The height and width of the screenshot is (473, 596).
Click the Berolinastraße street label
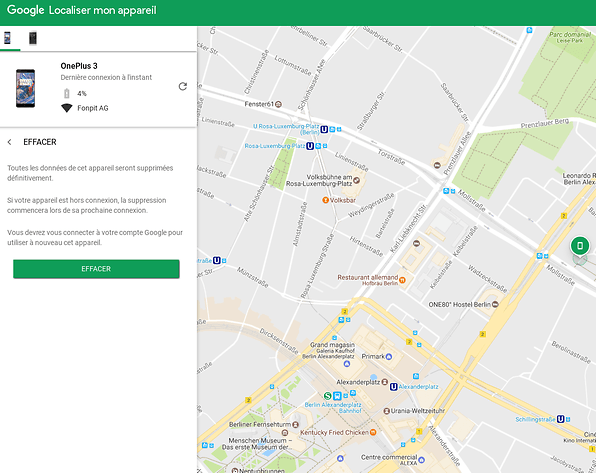coord(571,352)
